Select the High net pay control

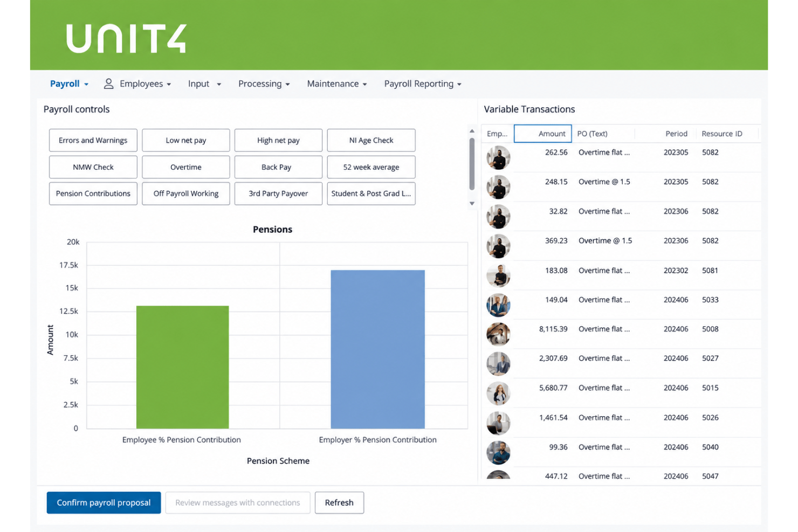click(278, 140)
